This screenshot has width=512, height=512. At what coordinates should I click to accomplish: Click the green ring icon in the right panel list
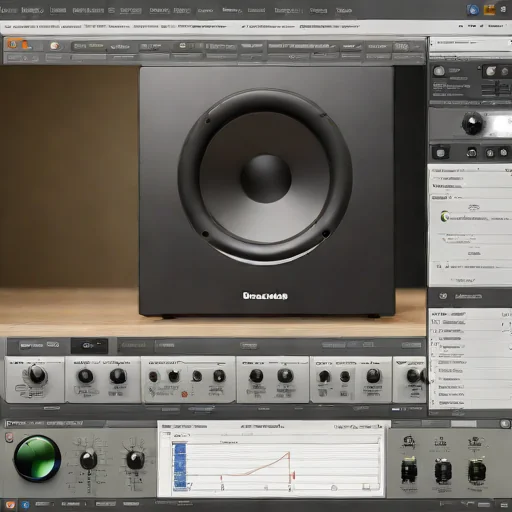click(445, 217)
